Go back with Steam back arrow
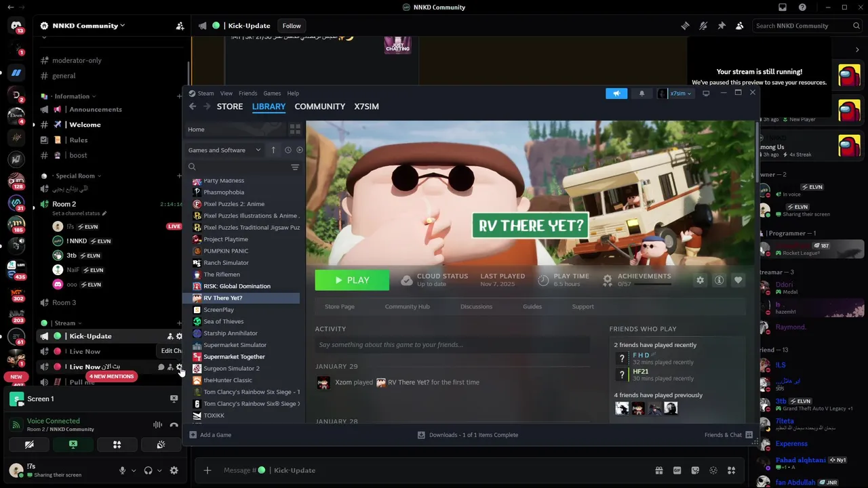868x488 pixels. (193, 106)
